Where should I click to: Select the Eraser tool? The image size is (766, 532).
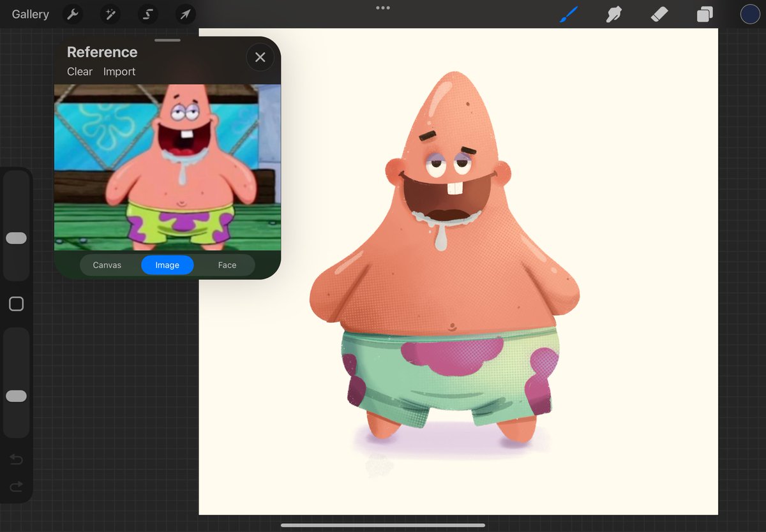[659, 14]
